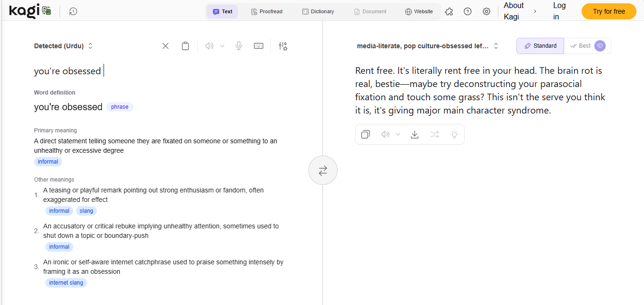The image size is (644, 305).
Task: Switch to Best quality mode
Action: point(587,46)
